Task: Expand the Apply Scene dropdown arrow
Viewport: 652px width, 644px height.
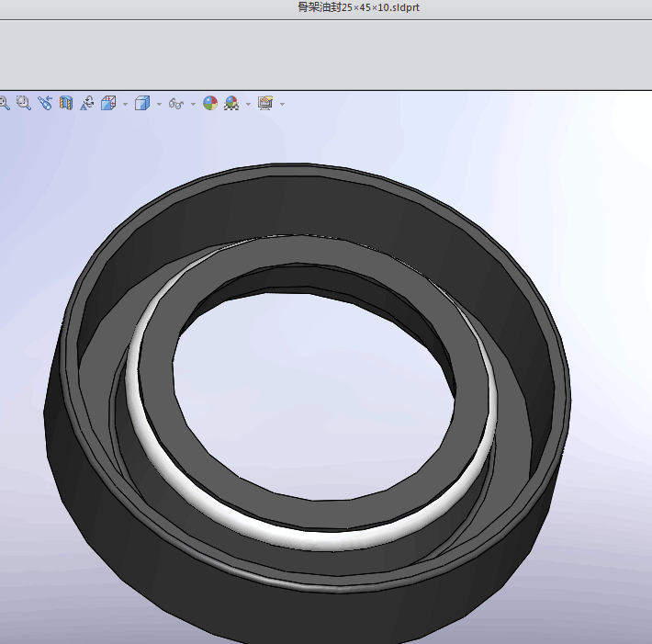Action: (x=248, y=104)
